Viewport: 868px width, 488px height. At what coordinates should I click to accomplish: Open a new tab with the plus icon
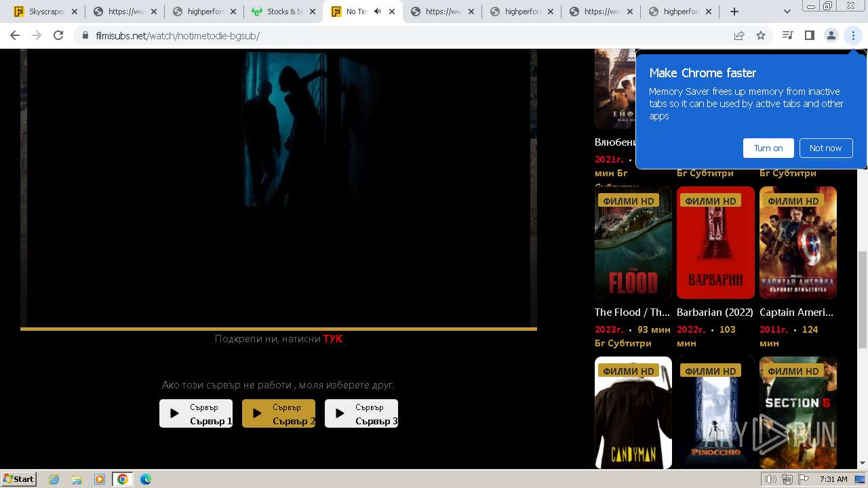point(734,12)
